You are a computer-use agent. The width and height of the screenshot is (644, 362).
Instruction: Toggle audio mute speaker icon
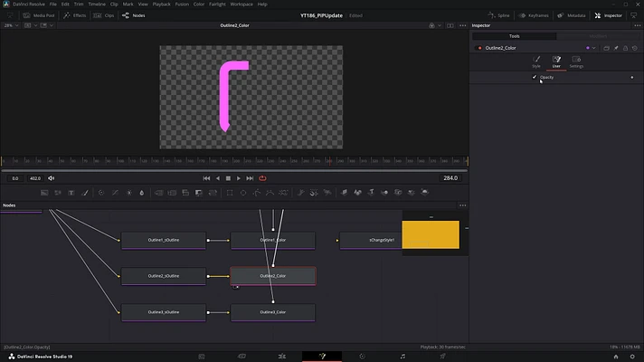52,178
